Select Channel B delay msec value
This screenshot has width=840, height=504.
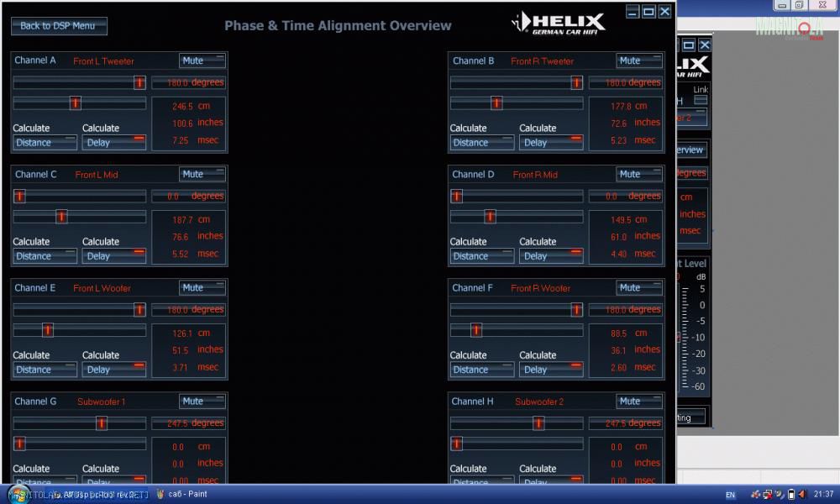[622, 140]
